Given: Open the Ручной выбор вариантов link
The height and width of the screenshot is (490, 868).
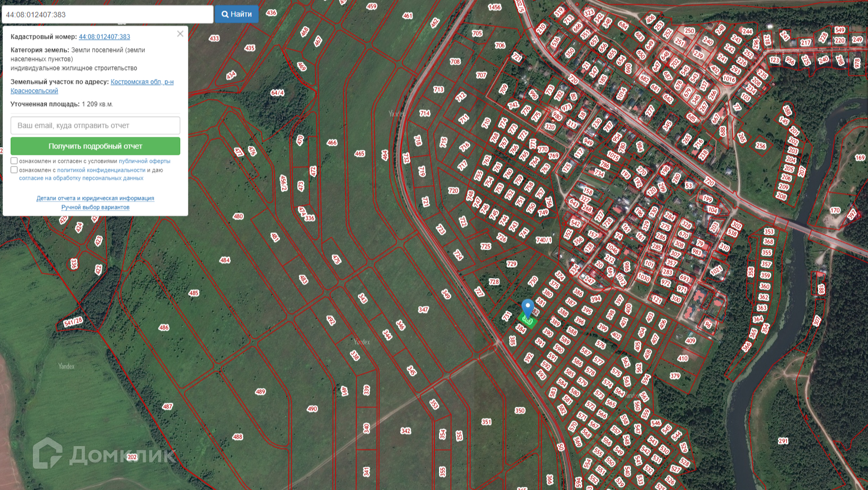Looking at the screenshot, I should (95, 207).
